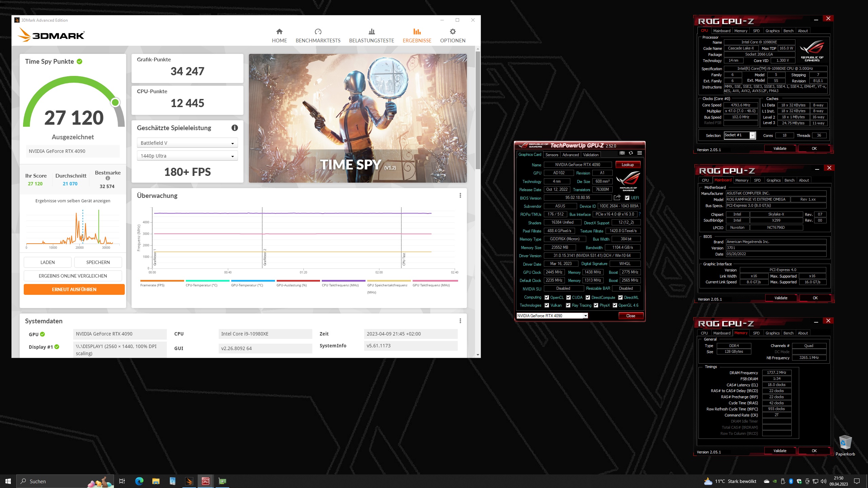This screenshot has width=868, height=488.
Task: Click the volume icon in the system tray
Action: pos(823,481)
